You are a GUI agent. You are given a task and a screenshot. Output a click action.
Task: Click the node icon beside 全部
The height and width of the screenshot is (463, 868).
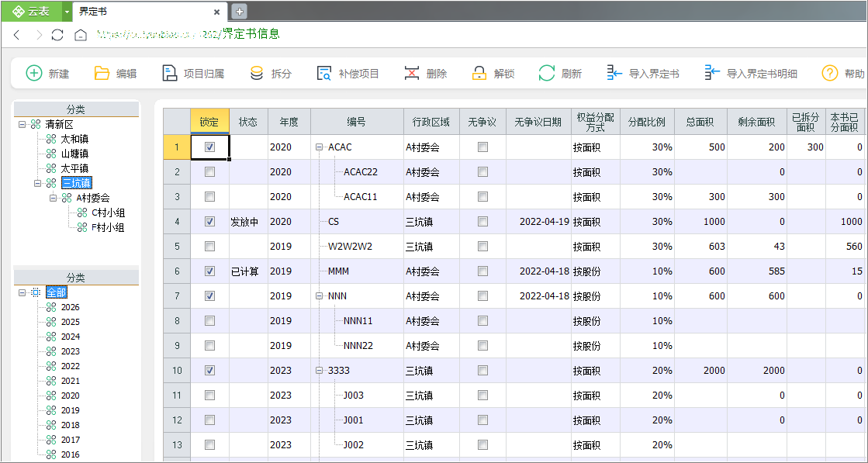click(36, 292)
